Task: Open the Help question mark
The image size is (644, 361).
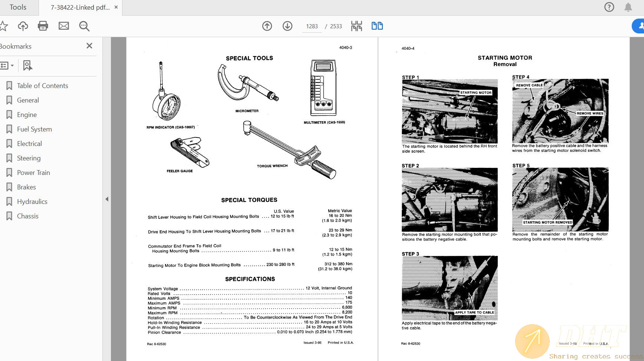Action: (609, 7)
